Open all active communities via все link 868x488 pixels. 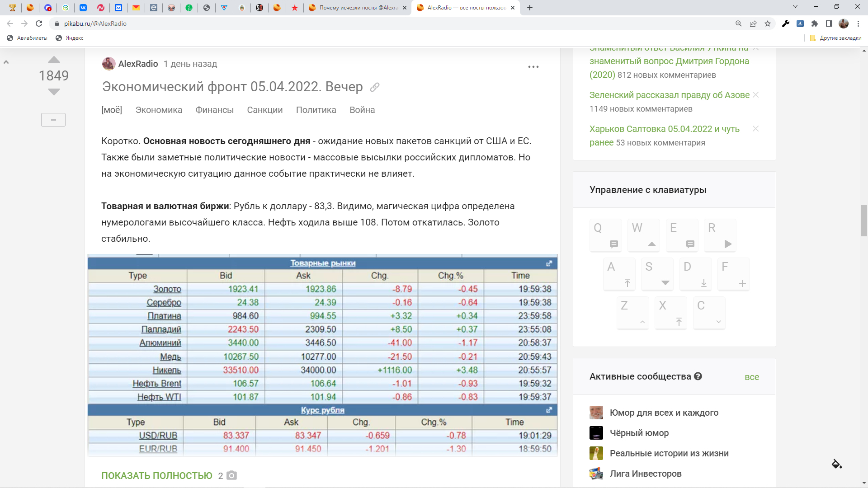click(751, 377)
